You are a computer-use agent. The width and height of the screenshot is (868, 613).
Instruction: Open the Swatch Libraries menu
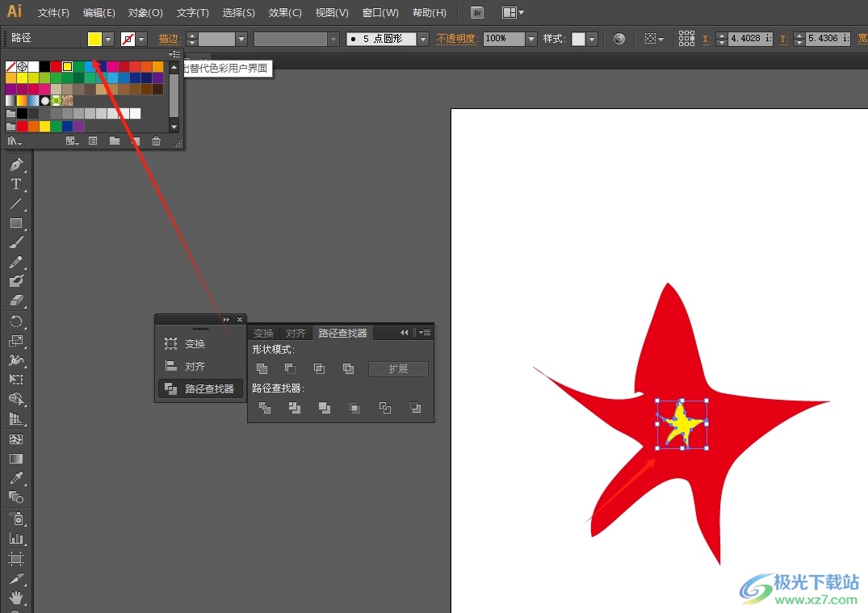pyautogui.click(x=15, y=142)
